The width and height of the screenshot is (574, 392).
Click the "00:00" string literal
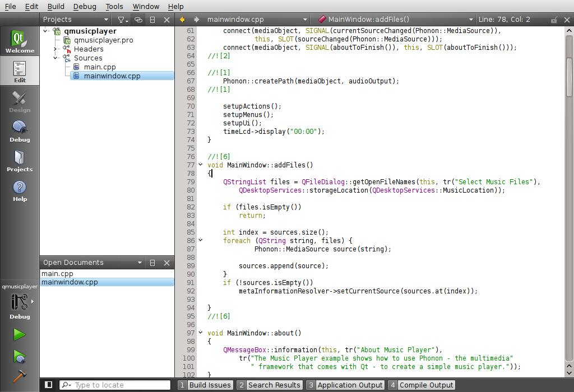(303, 131)
